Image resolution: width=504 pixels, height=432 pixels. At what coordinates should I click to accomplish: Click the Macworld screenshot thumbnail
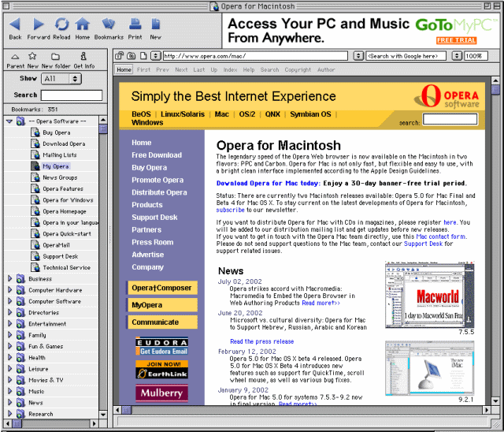tap(429, 295)
